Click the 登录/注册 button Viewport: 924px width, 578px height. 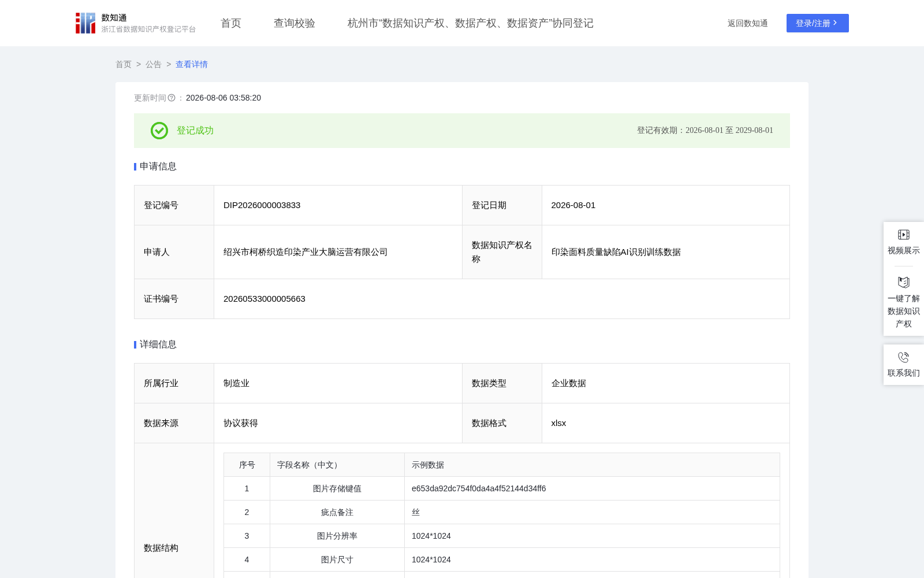tap(818, 23)
